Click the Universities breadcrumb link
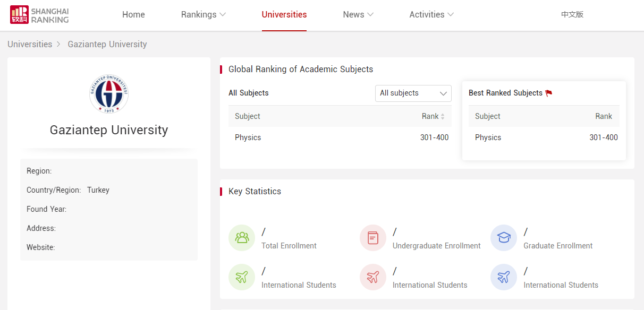 [x=30, y=44]
